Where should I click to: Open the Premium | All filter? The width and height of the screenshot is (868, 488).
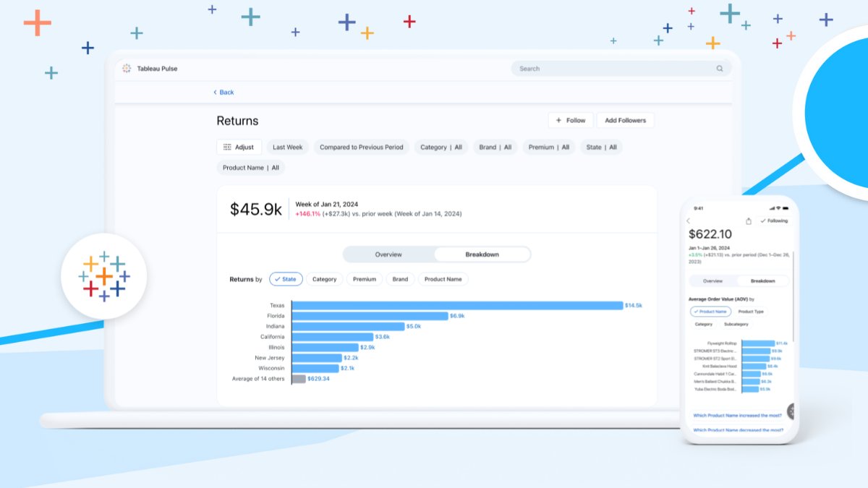coord(549,147)
